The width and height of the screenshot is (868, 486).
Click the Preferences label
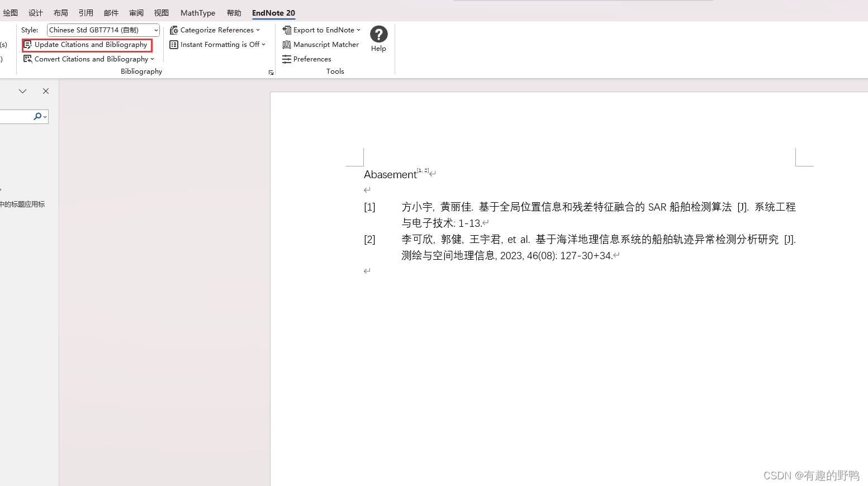click(x=312, y=59)
